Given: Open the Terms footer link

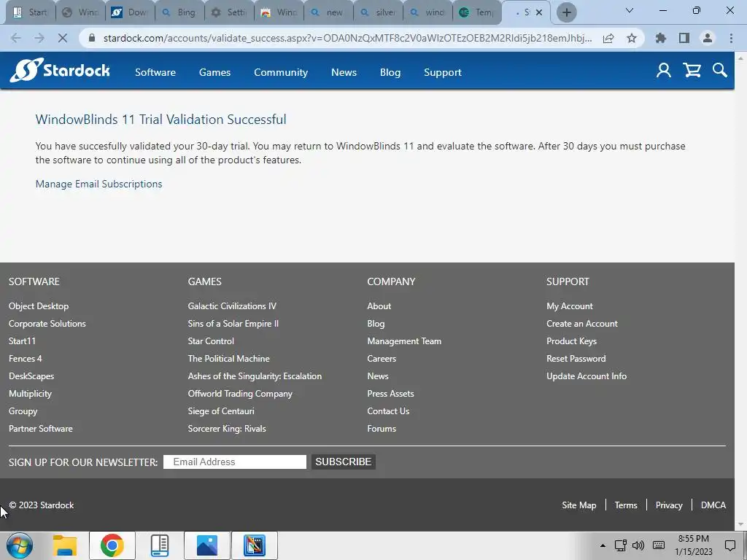Looking at the screenshot, I should pyautogui.click(x=625, y=505).
